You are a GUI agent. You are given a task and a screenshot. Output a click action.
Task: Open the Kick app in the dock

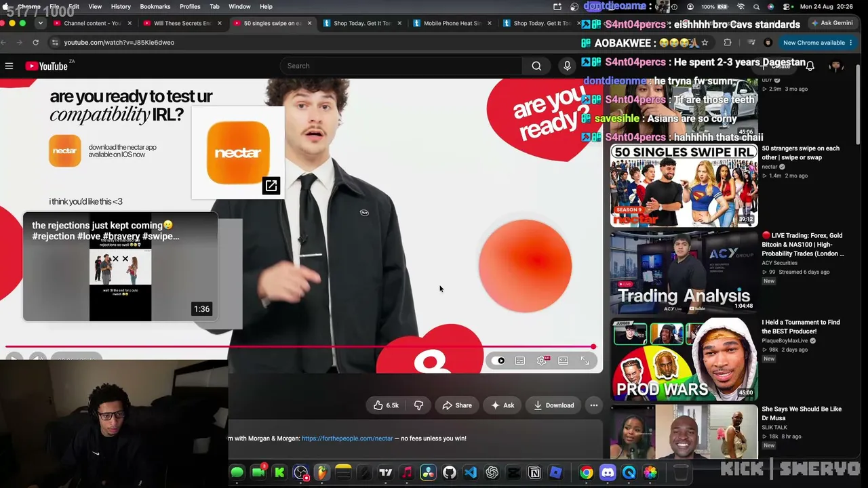pos(279,472)
